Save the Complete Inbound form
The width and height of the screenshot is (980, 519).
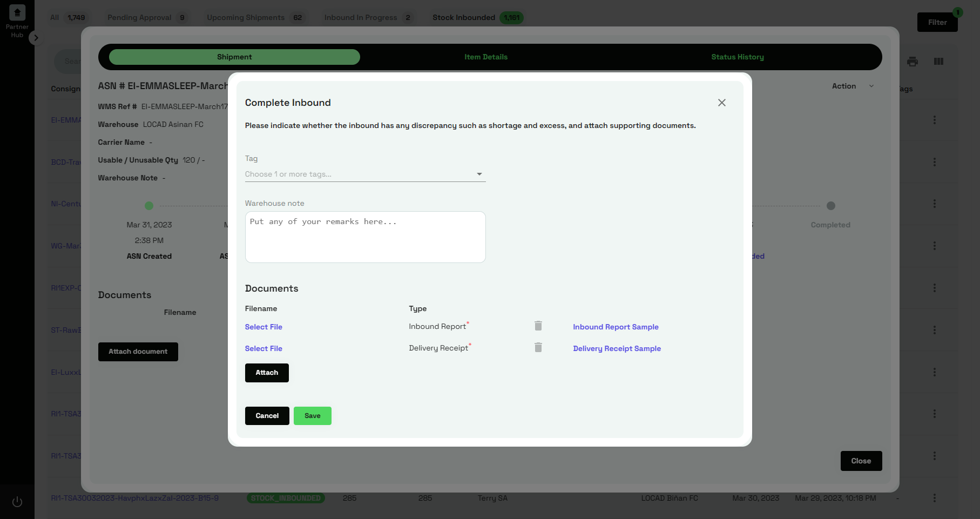point(312,416)
